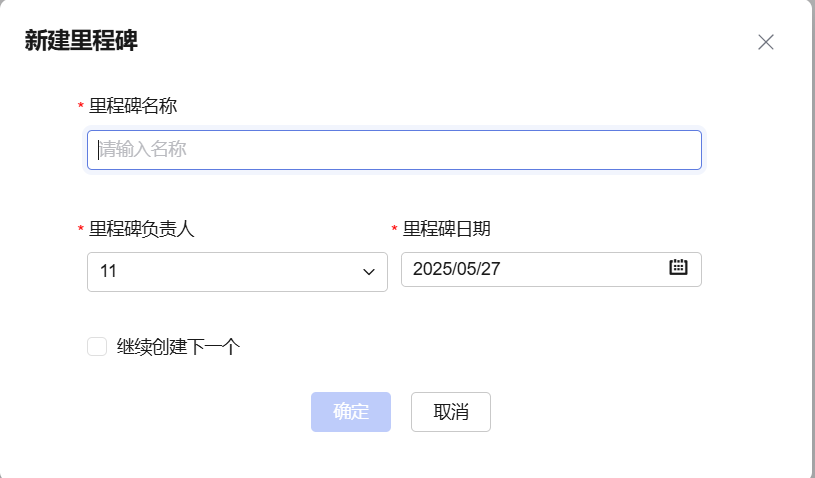Click the red asterisk beside 里程碑名称
Screen dimensions: 815x478
coord(80,107)
